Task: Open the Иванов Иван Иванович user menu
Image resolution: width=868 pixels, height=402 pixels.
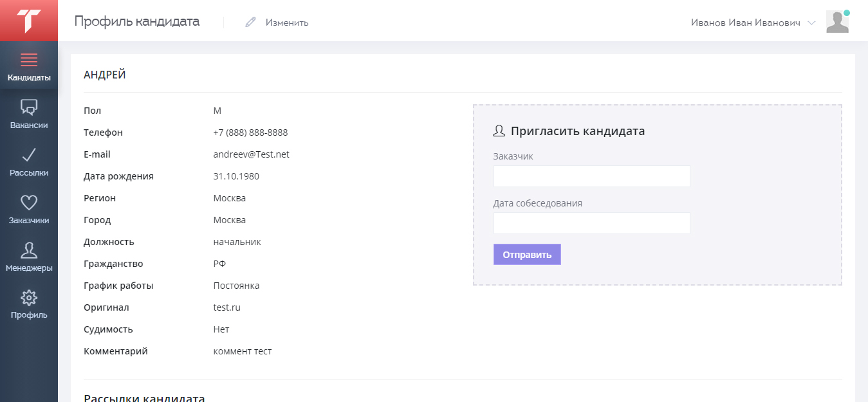Action: point(745,23)
